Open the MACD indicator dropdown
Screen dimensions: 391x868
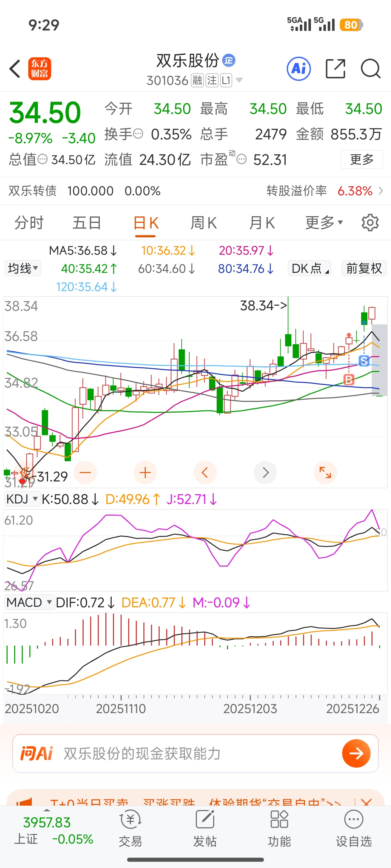(x=29, y=602)
